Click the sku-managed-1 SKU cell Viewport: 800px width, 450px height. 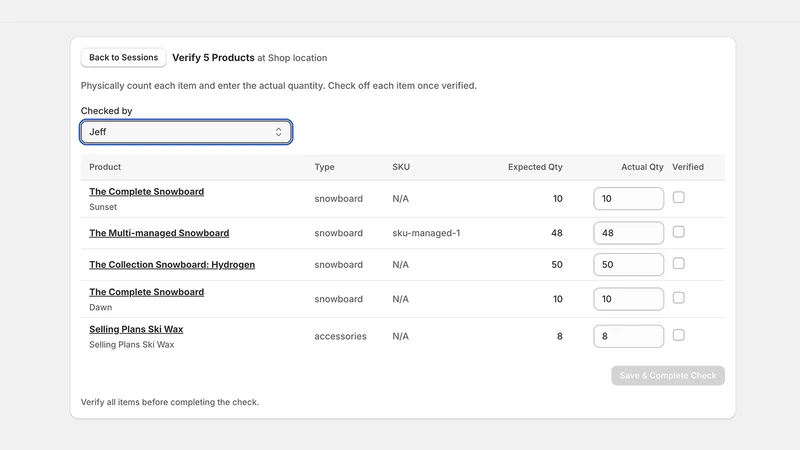pyautogui.click(x=426, y=233)
